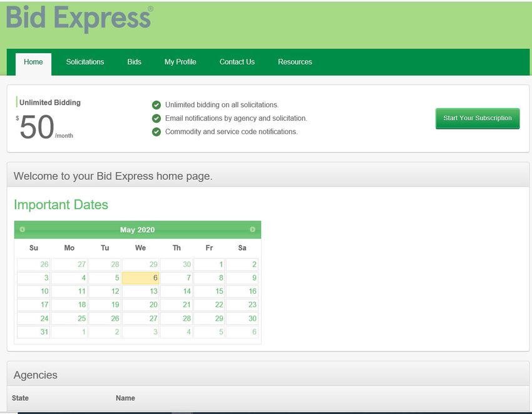532x414 pixels.
Task: Select May 31 on calendar
Action: [34, 332]
